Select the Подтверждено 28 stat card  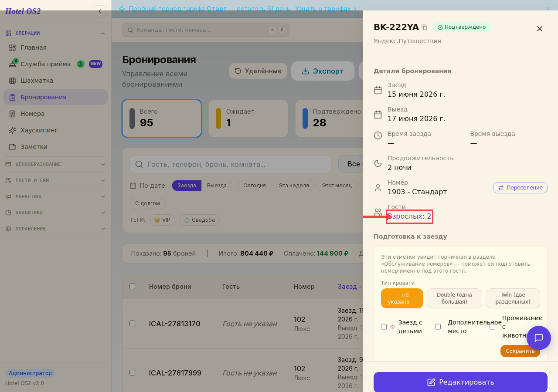329,118
